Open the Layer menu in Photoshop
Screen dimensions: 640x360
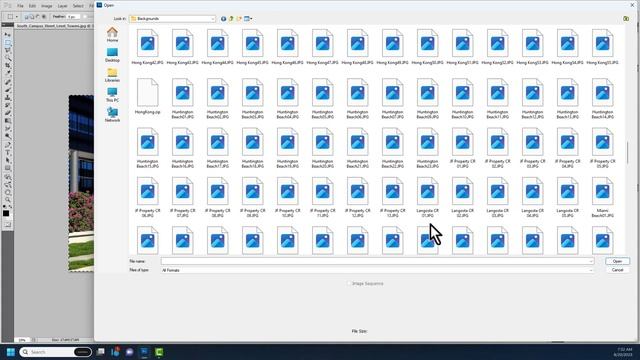[x=62, y=6]
